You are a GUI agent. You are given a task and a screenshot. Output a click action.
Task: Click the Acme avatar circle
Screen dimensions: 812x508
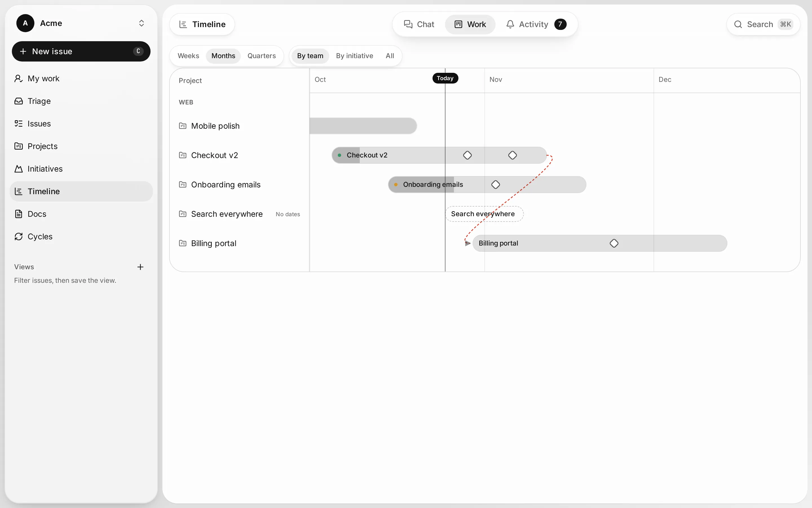point(25,23)
